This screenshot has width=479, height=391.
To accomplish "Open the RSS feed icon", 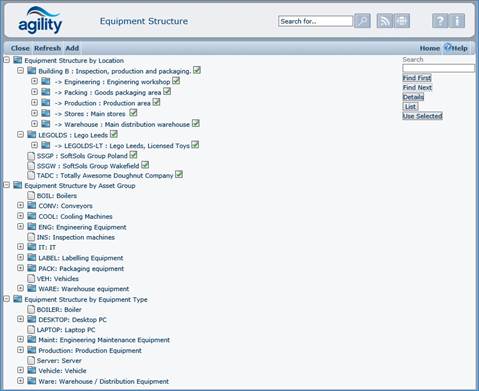I will point(385,21).
